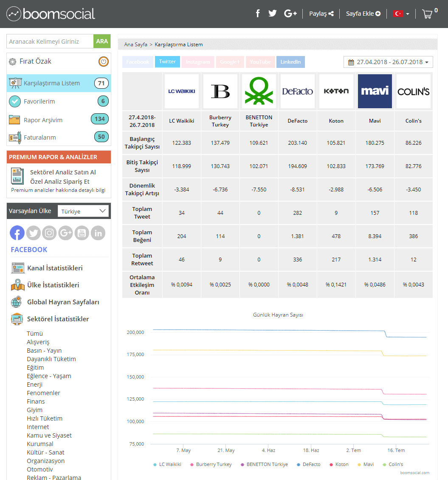Select the Google+ circle icon in sidebar
Image resolution: width=448 pixels, height=480 pixels.
point(65,233)
